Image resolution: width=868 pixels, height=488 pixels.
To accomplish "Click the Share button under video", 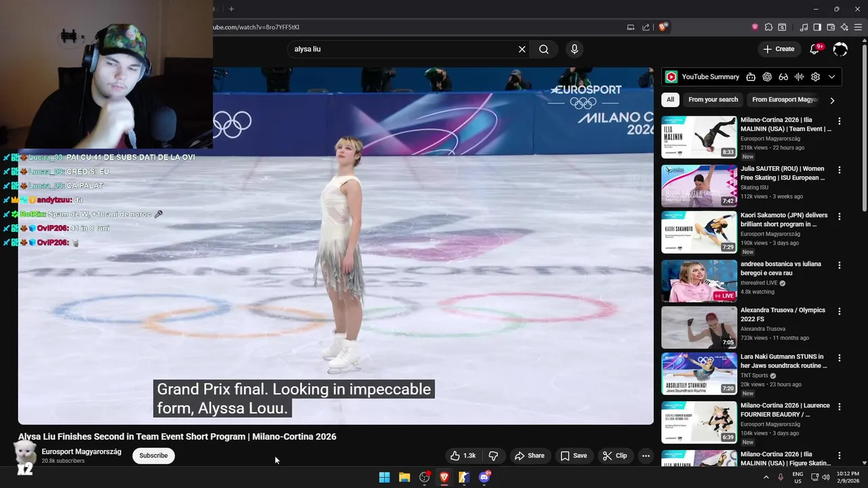I will tap(530, 455).
